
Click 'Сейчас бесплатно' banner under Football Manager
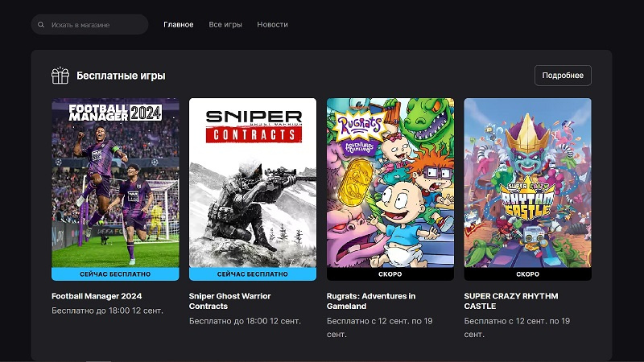115,274
